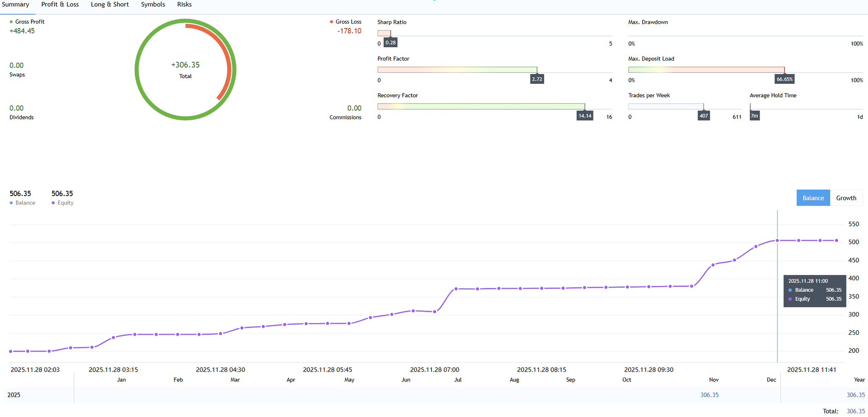Click the Max. Deposit Load 66.65% marker
The image size is (868, 417).
785,79
